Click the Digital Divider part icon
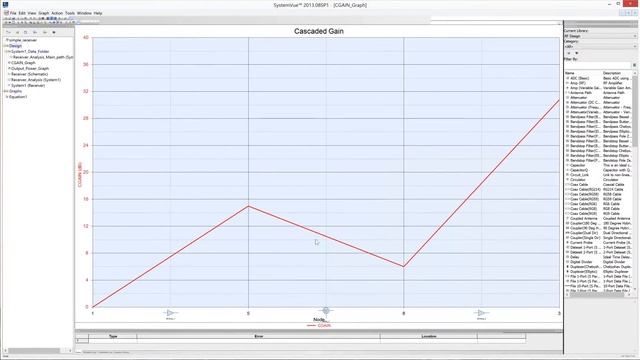640x360 pixels. click(x=567, y=262)
